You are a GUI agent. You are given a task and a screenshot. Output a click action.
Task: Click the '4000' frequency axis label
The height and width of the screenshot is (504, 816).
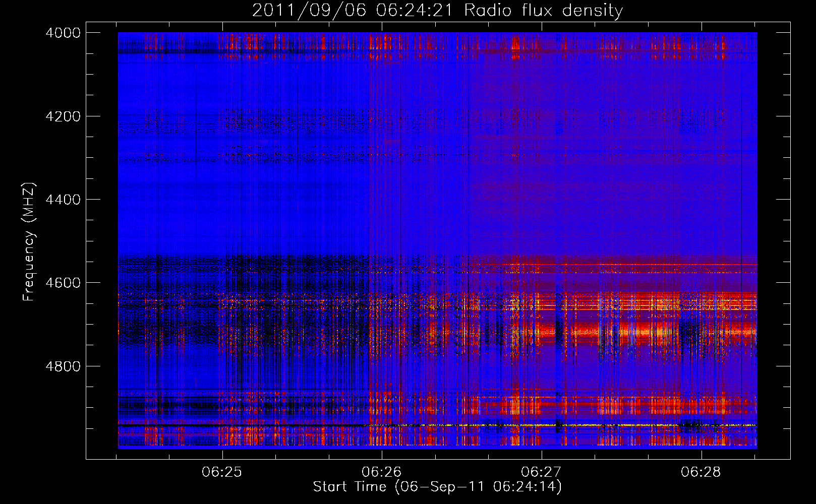click(x=63, y=33)
